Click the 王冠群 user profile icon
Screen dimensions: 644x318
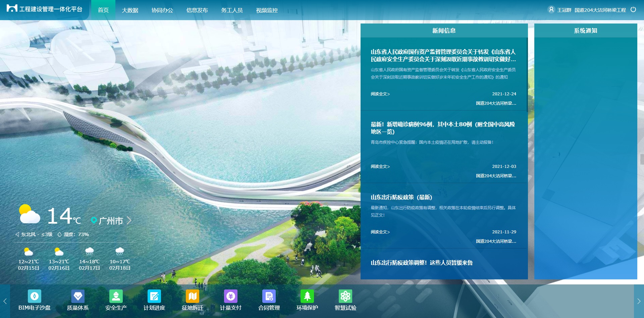(551, 10)
